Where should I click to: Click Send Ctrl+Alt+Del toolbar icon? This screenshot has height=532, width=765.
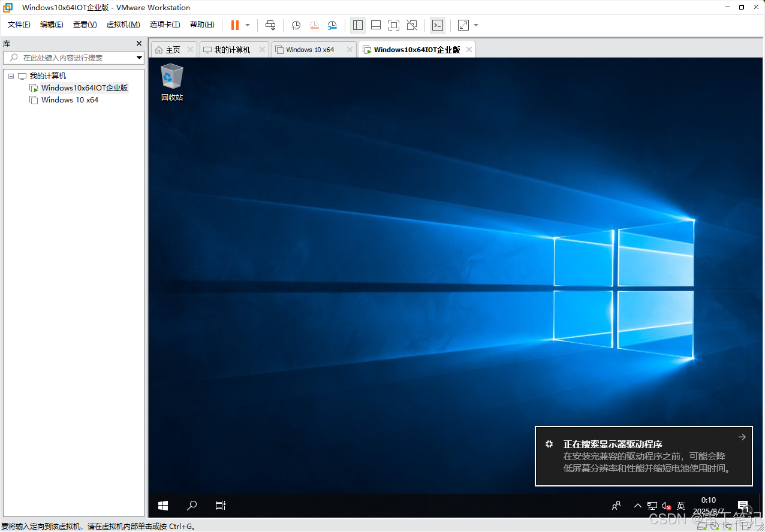[x=270, y=25]
